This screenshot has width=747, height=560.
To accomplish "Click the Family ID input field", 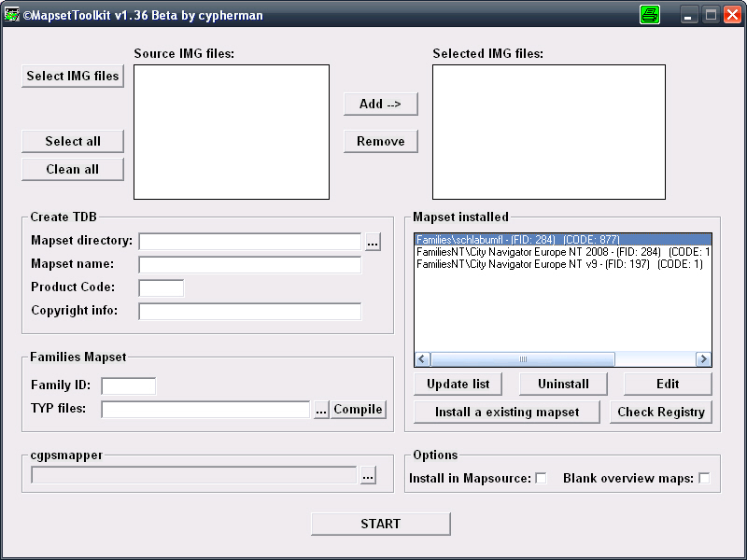I will (128, 385).
